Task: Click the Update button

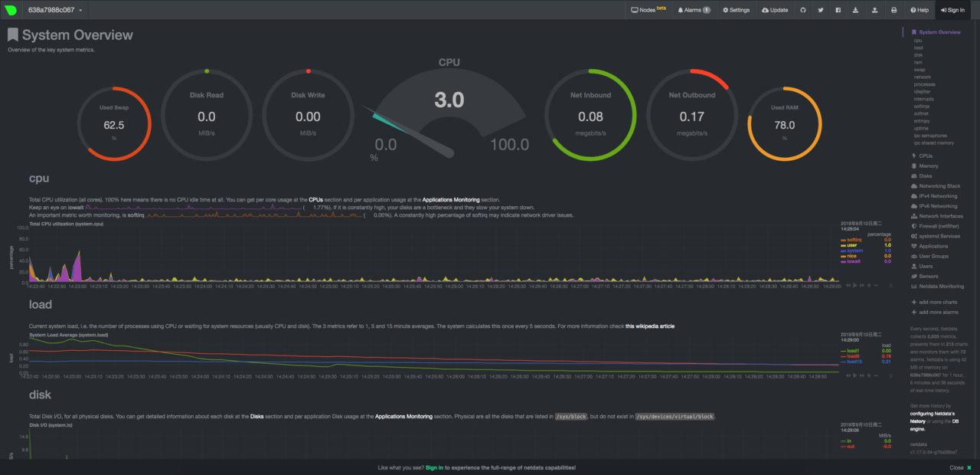Action: (775, 10)
